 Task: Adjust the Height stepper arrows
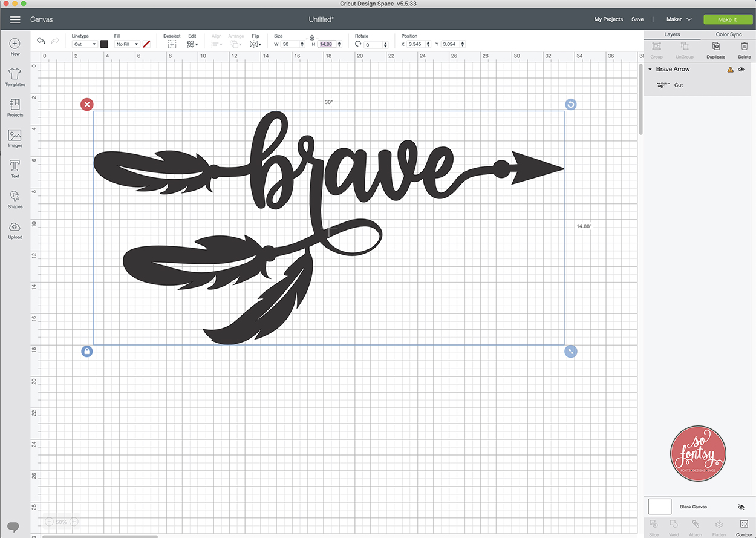(x=339, y=45)
